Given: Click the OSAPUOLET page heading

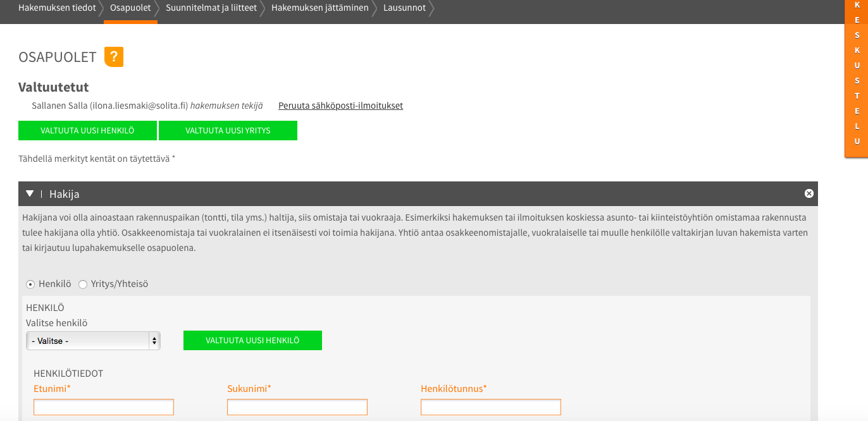Looking at the screenshot, I should pos(58,57).
